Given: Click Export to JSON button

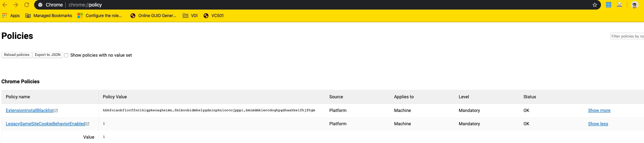Looking at the screenshot, I should point(47,55).
